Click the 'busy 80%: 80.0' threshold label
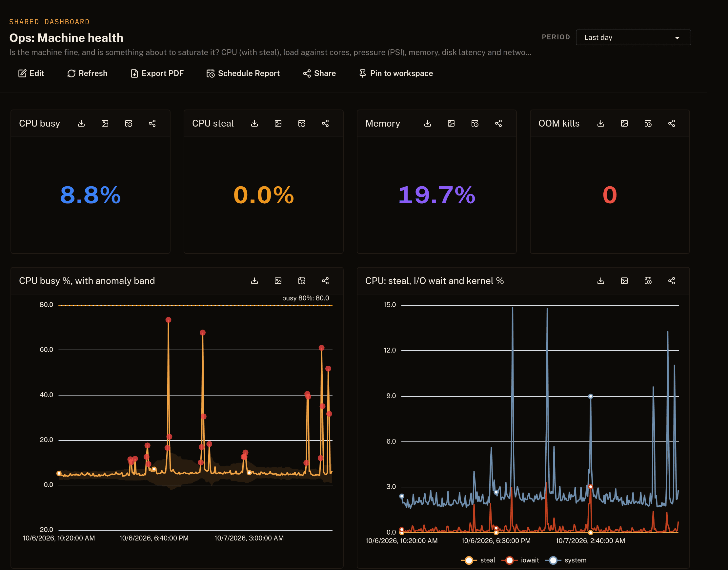 [306, 298]
